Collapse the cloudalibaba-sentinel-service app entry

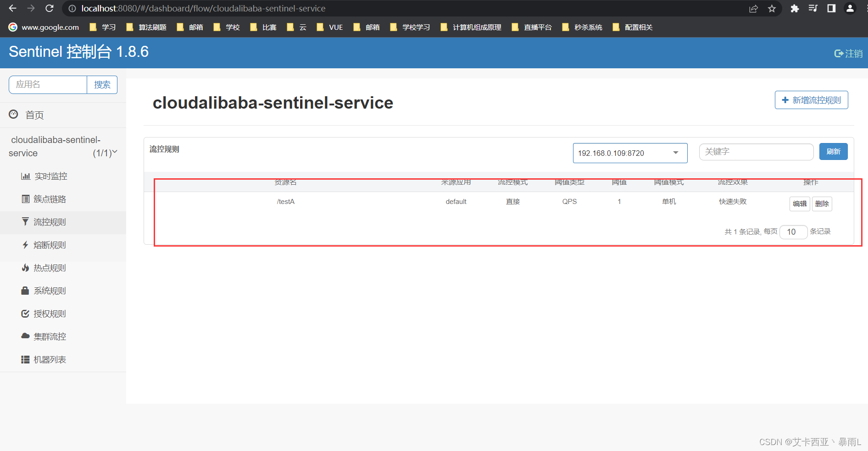[x=63, y=146]
